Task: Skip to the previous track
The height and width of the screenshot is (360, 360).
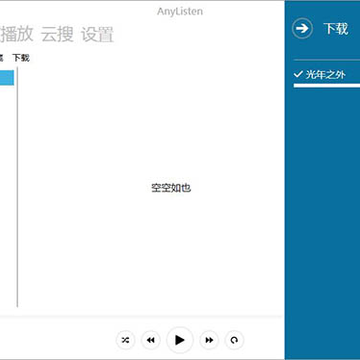Action: [151, 340]
